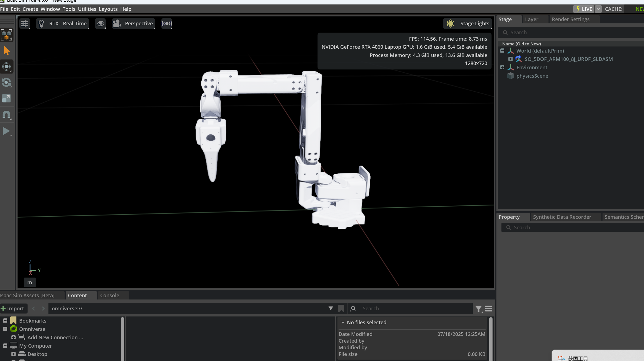Open the Edit menu
644x361 pixels.
[x=15, y=9]
